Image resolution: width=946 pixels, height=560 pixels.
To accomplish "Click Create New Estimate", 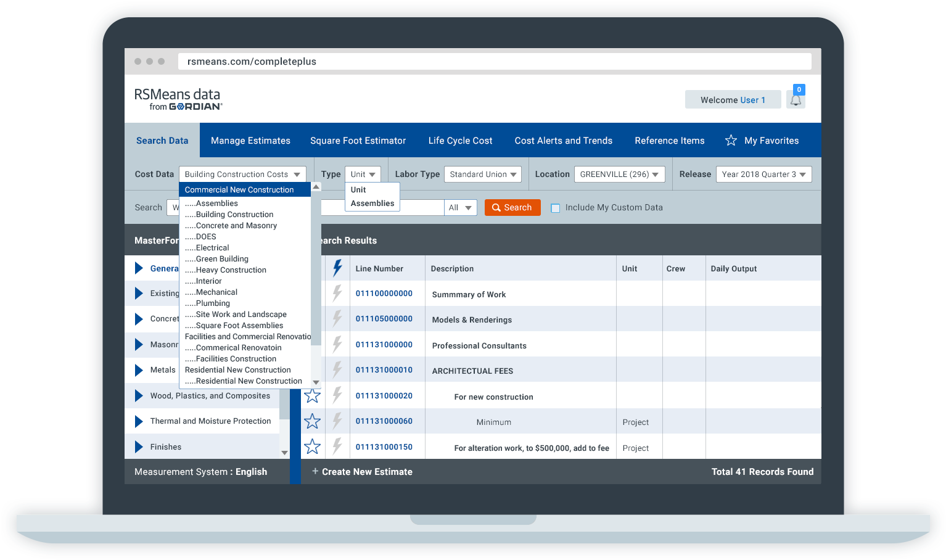I will pyautogui.click(x=367, y=472).
